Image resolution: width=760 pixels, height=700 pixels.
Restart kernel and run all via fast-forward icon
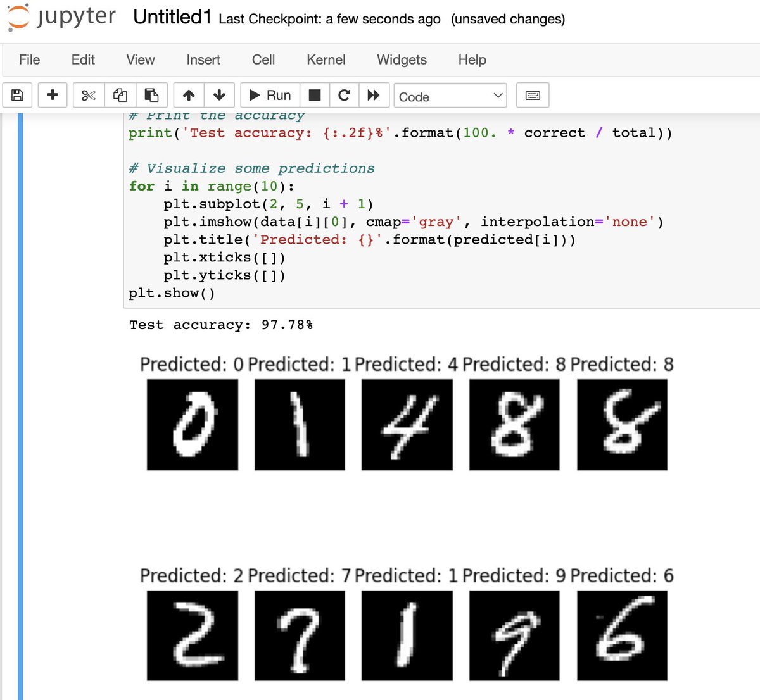pos(374,94)
